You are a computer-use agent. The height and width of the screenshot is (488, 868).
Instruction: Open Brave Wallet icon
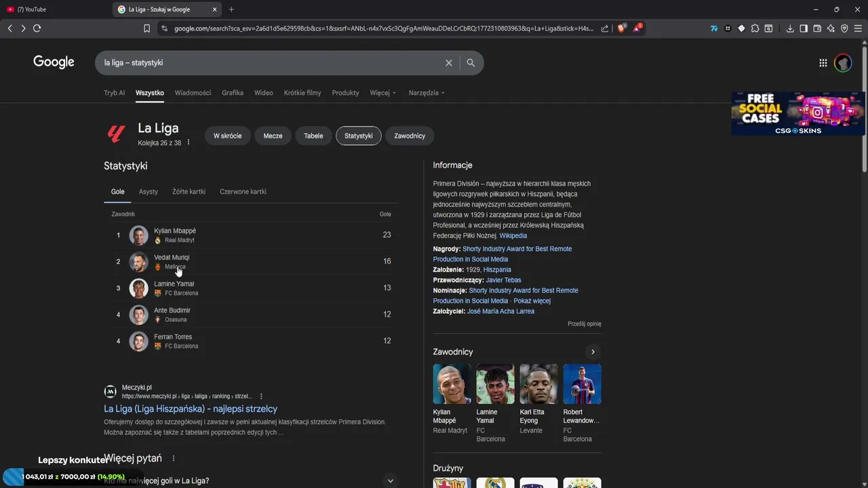pyautogui.click(x=817, y=28)
